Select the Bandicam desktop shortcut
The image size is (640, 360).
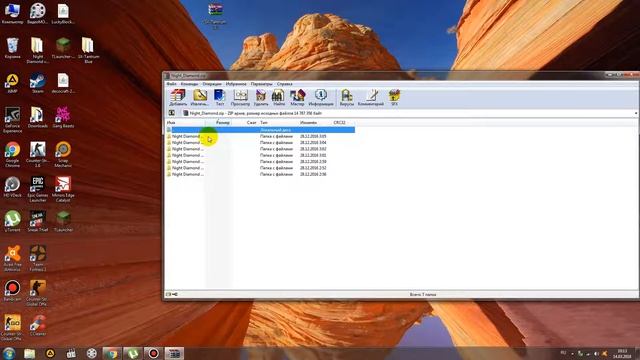(12, 291)
